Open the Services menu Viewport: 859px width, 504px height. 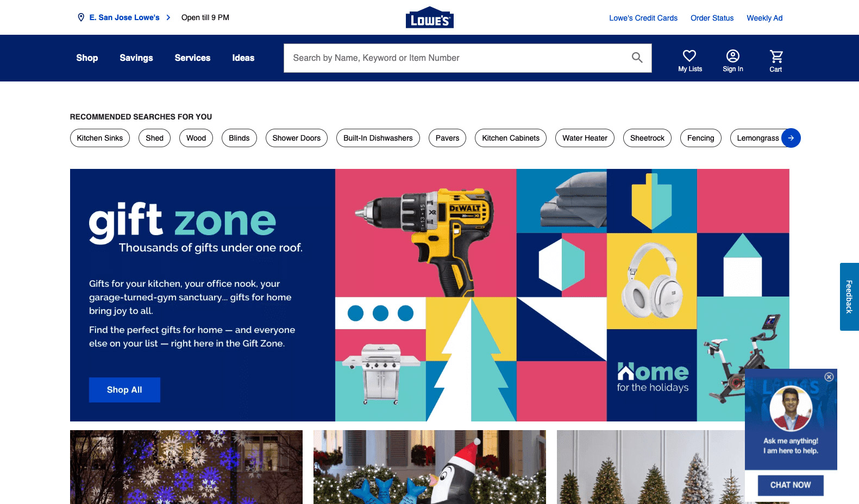(x=192, y=58)
